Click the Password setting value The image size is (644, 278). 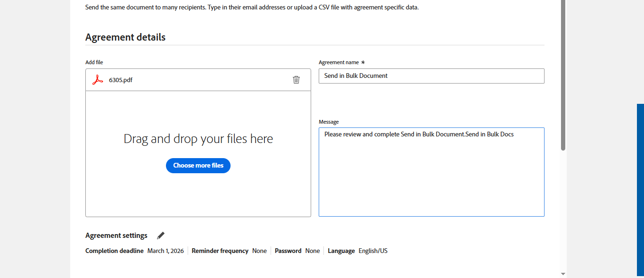coord(312,251)
